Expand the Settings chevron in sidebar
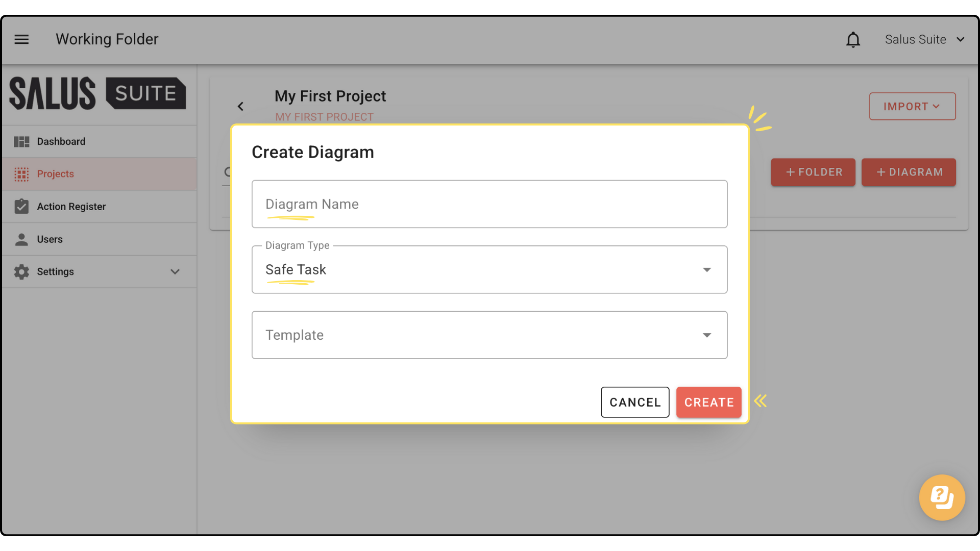The image size is (980, 551). 175,272
